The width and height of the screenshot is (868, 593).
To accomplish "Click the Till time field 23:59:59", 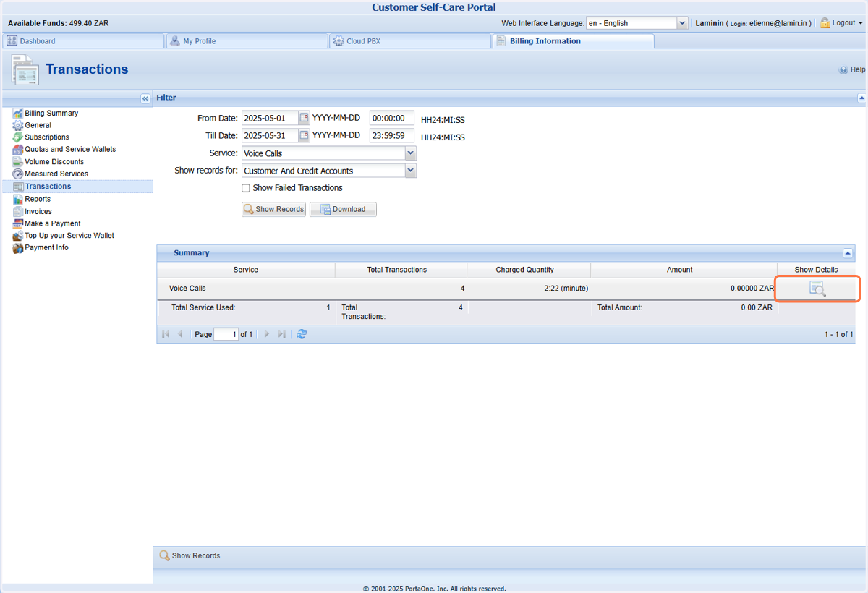I will [392, 135].
